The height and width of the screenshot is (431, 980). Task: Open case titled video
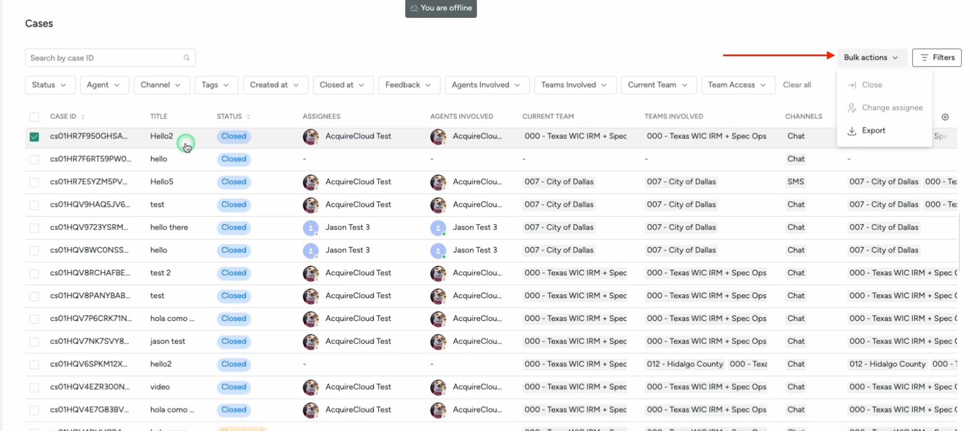click(x=160, y=387)
